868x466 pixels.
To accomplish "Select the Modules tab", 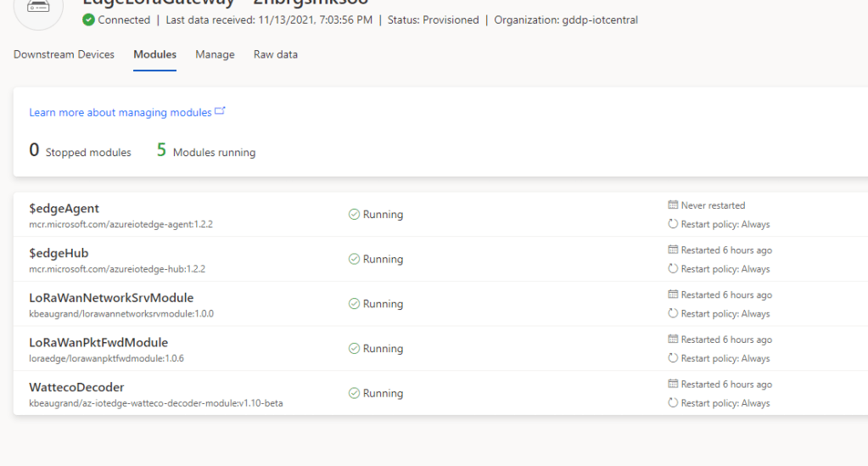I will tap(154, 54).
